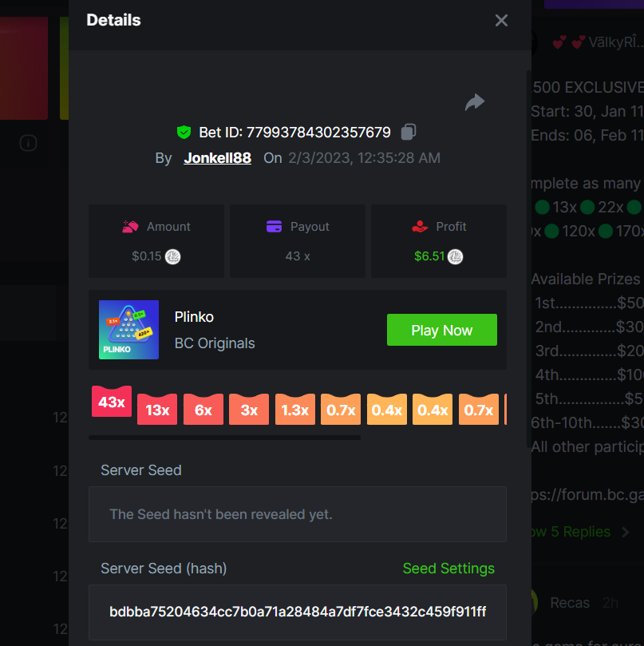Click the purple Payout card icon
644x646 pixels.
tap(275, 227)
